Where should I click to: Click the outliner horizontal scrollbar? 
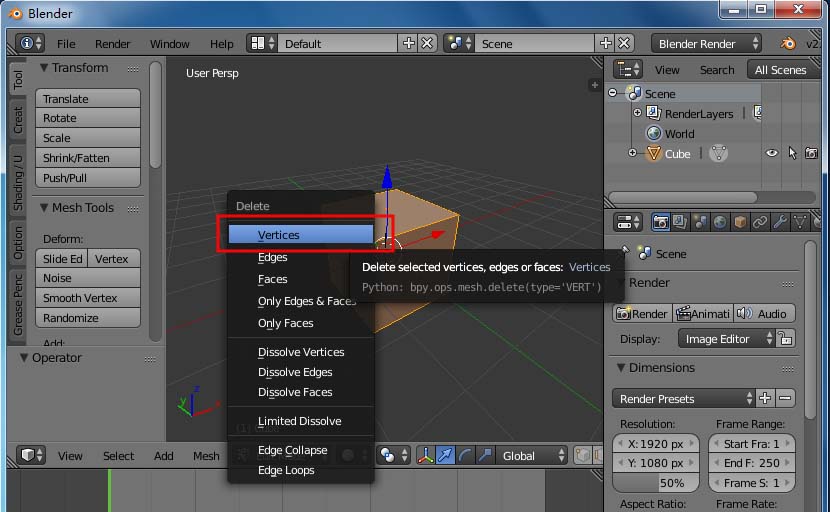[683, 197]
